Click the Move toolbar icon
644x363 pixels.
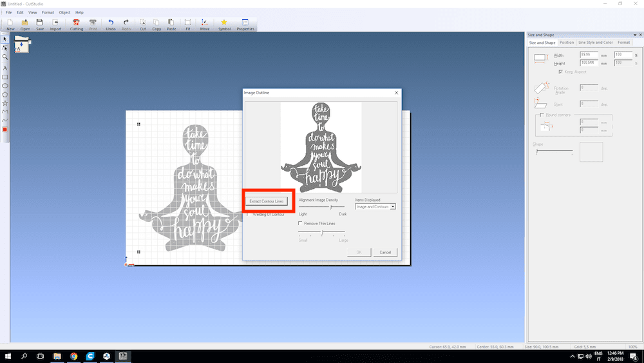[205, 25]
